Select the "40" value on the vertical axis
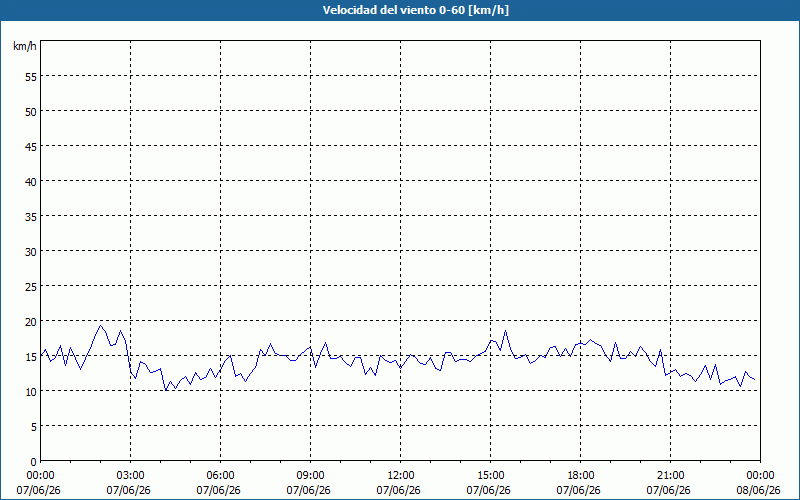Viewport: 800px width, 500px height. pos(31,182)
